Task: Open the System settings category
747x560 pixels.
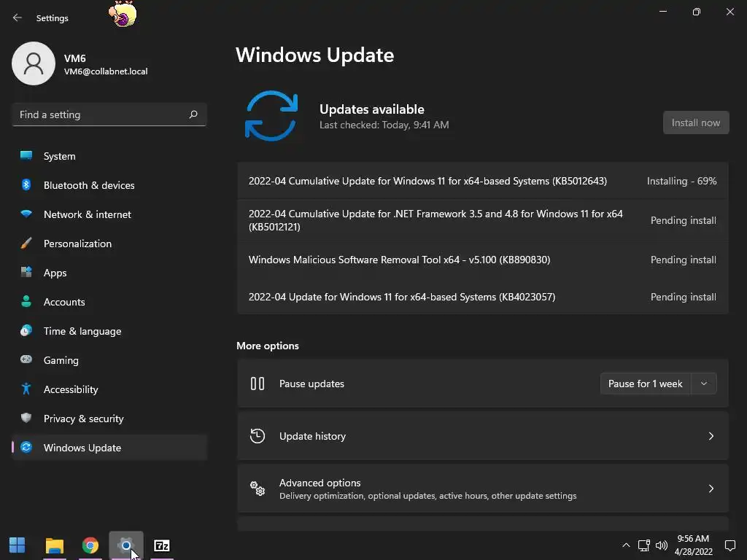Action: tap(109, 156)
